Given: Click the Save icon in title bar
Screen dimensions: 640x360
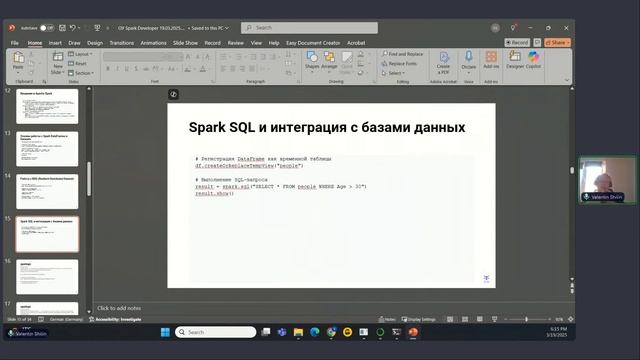Looking at the screenshot, I should pos(62,28).
